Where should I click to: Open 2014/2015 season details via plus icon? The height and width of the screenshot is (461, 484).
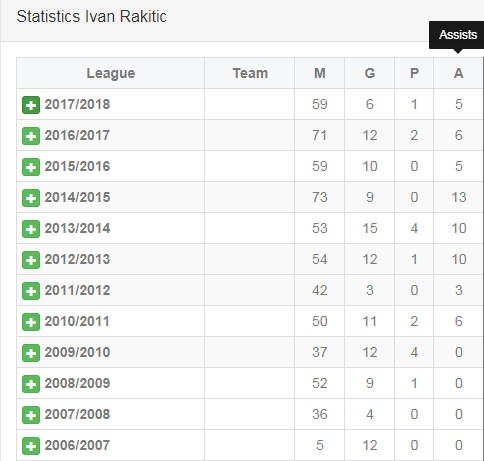coord(31,198)
